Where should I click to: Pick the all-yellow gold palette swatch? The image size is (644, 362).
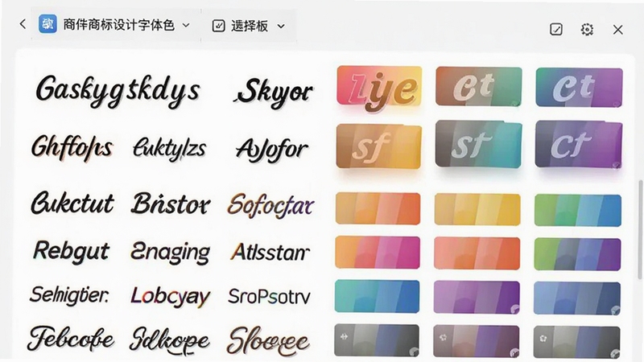coord(477,210)
